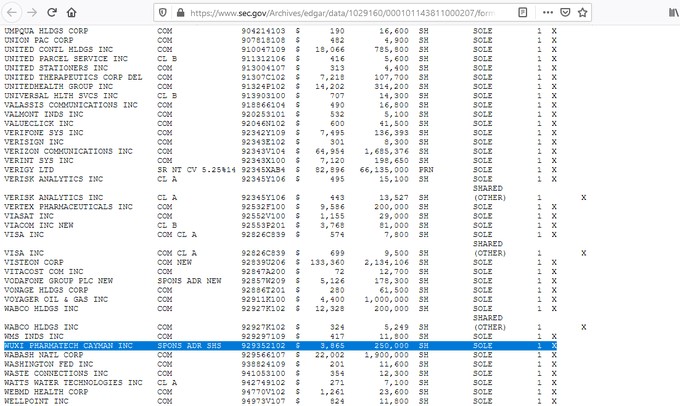This screenshot has width=680, height=406.
Task: Open tracking protection shield info
Action: 163,13
